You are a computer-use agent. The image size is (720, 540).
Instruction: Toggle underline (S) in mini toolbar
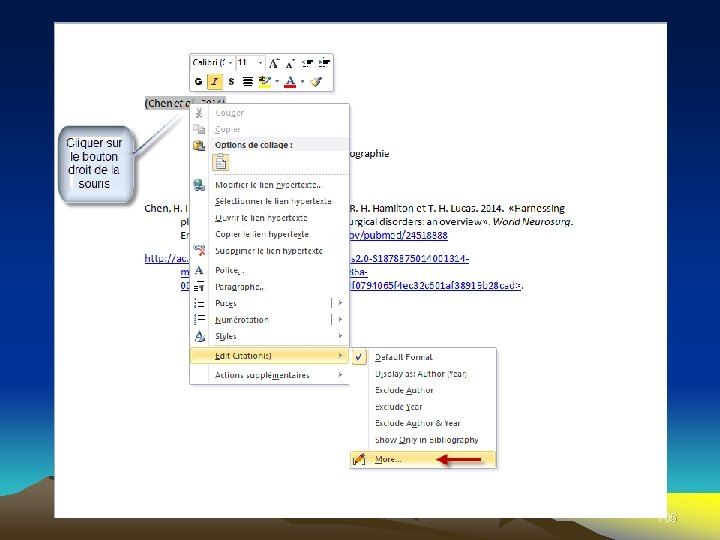point(231,82)
